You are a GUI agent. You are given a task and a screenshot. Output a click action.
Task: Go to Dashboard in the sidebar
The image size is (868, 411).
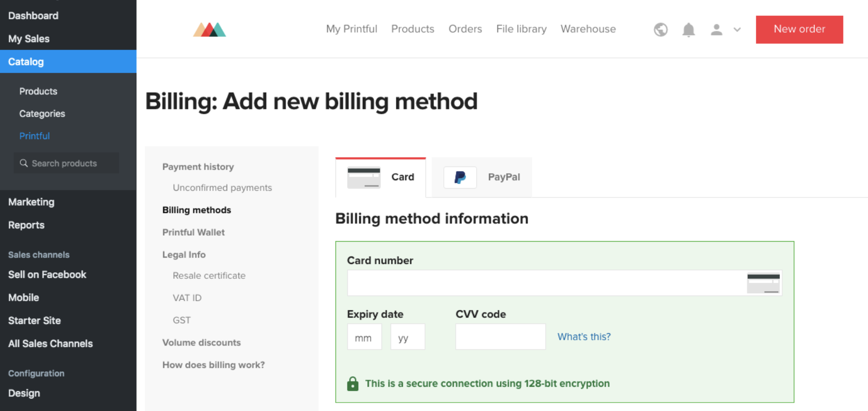[33, 15]
